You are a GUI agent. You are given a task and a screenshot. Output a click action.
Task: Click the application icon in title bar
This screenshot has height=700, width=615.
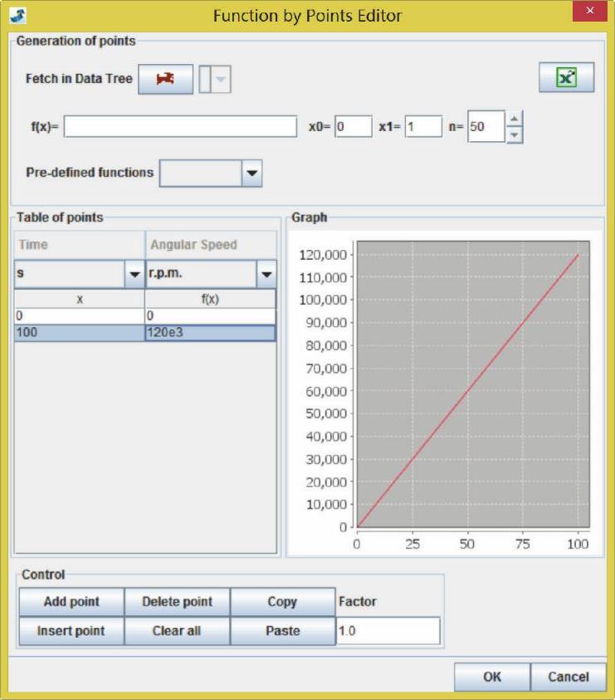point(17,15)
